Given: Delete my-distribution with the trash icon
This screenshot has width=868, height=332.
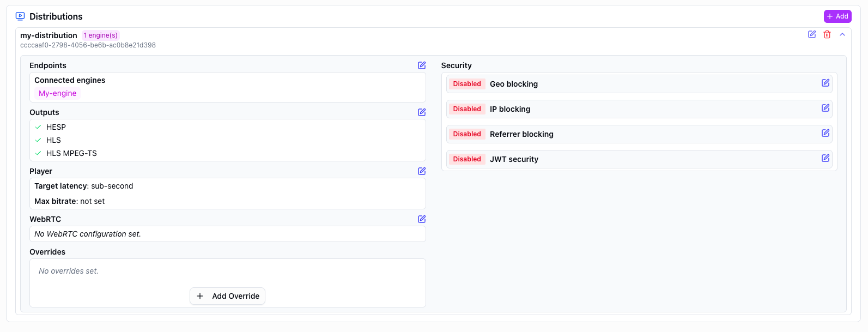Looking at the screenshot, I should (827, 34).
